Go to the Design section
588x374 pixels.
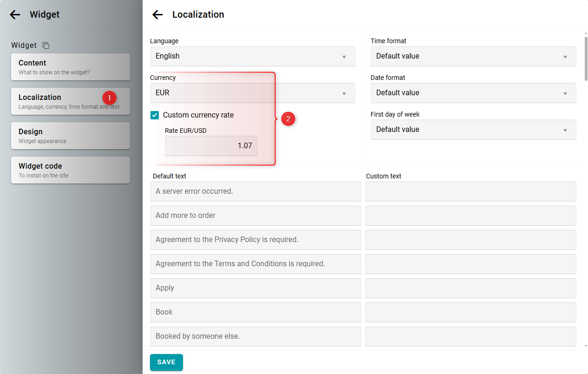coord(70,136)
